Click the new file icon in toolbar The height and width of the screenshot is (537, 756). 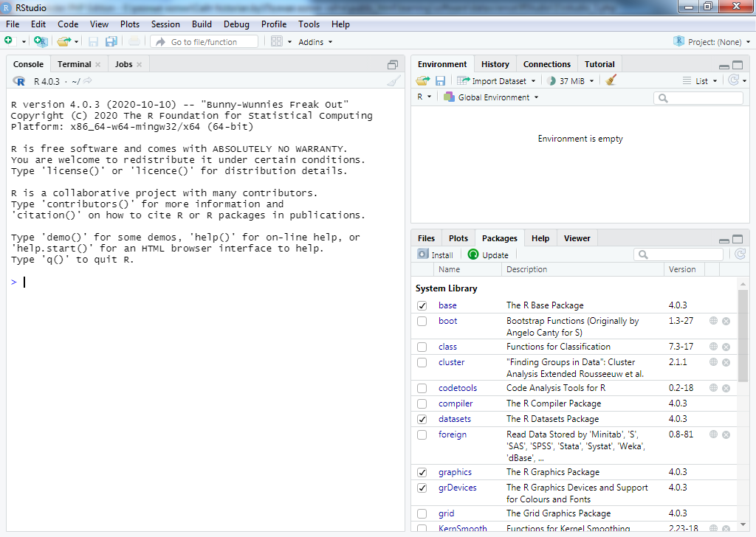[x=9, y=41]
